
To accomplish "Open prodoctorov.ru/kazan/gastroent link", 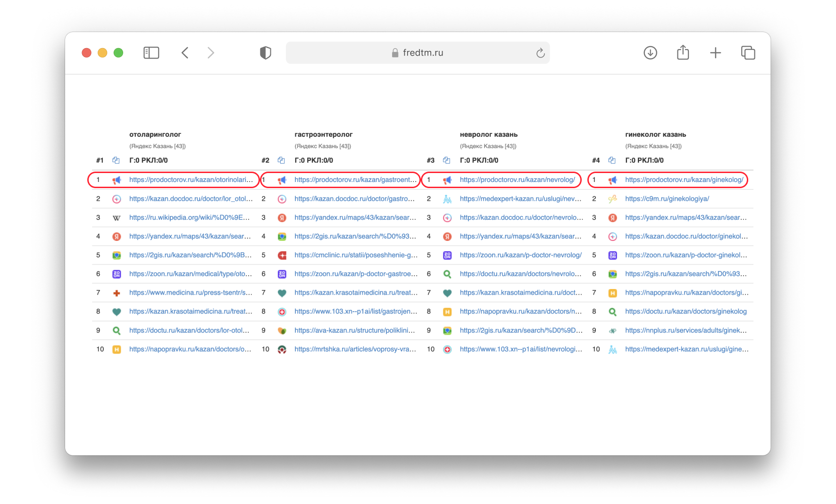I will tap(356, 180).
